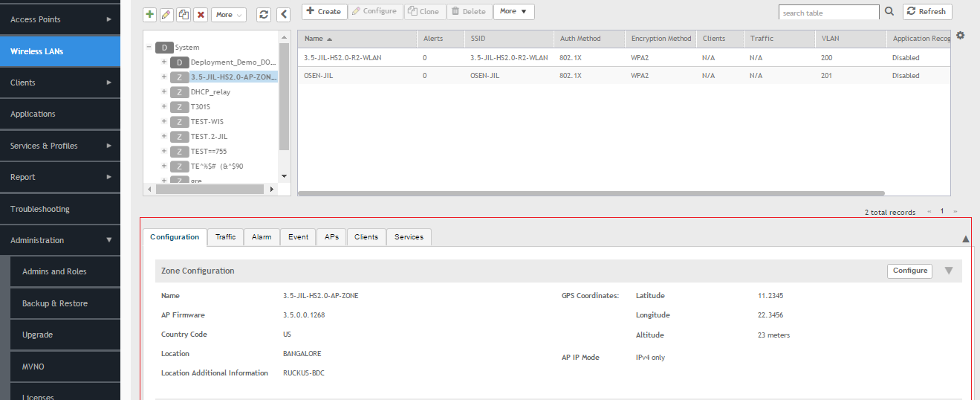980x400 pixels.
Task: Open Admins and Roles in sidebar
Action: click(x=54, y=271)
